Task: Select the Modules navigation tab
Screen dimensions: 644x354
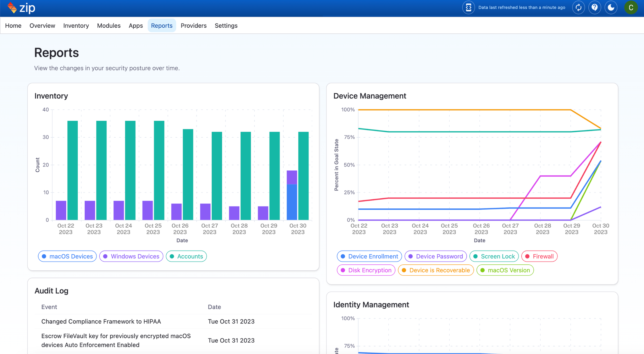Action: pyautogui.click(x=108, y=25)
